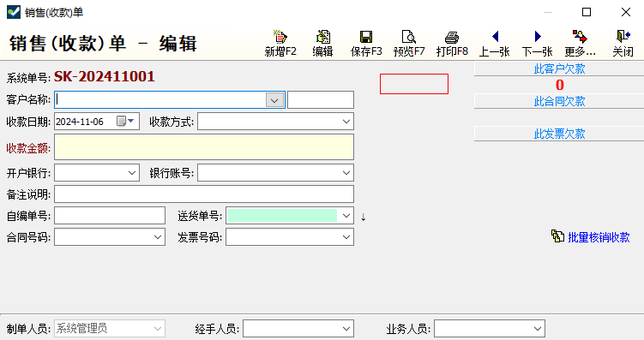Open the 经手人员 dropdown
Screen dimensions: 644x340
tap(346, 329)
